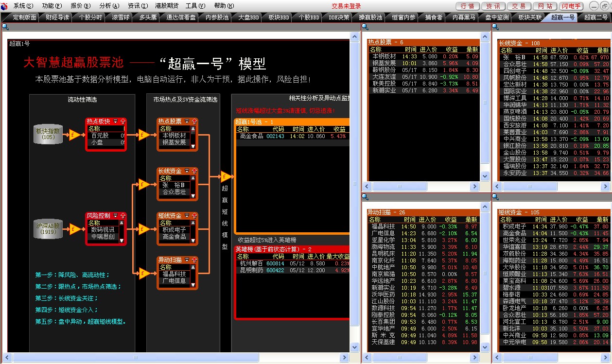Click the 板块指数 (105) cylinder icon

(x=48, y=134)
